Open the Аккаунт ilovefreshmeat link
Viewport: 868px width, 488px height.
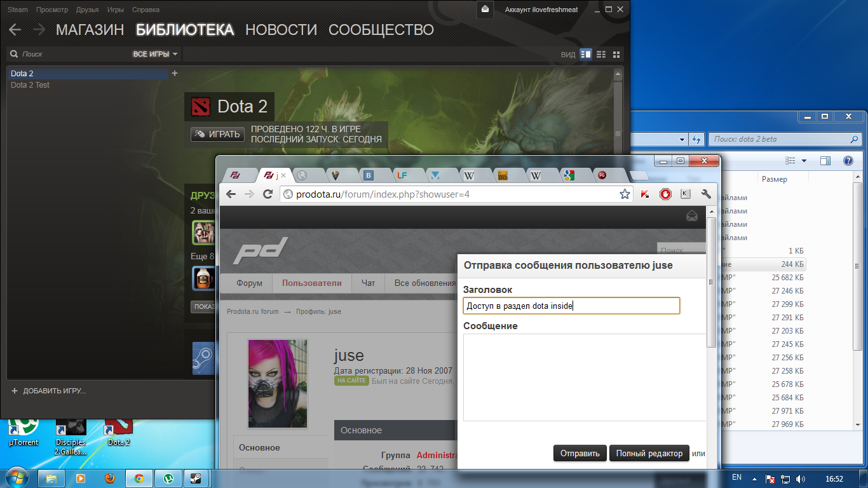click(541, 10)
